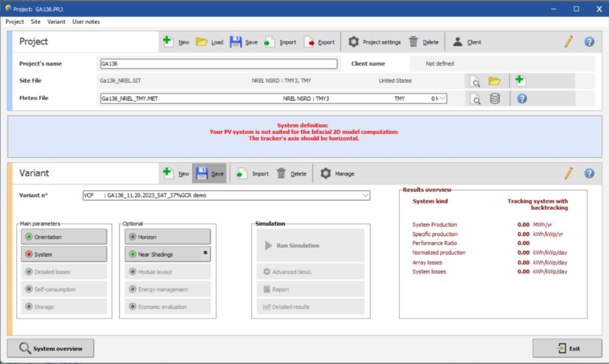Click the Variant section help icon
This screenshot has width=609, height=364.
[589, 173]
